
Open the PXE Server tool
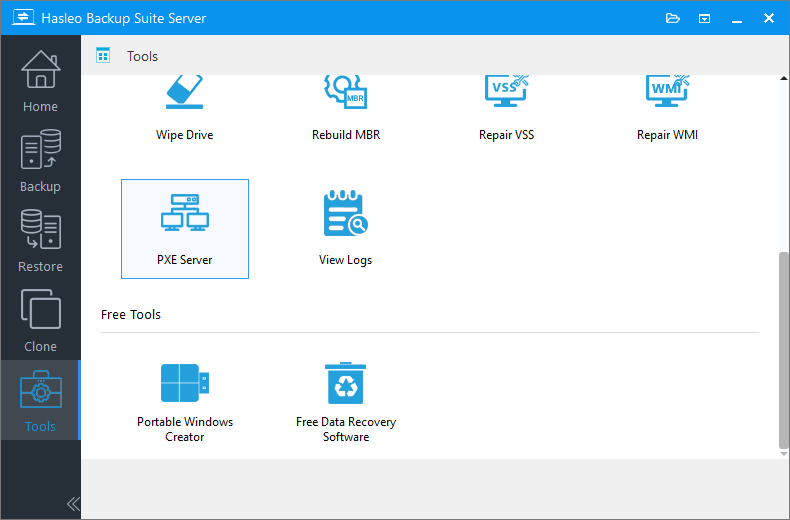[x=185, y=229]
